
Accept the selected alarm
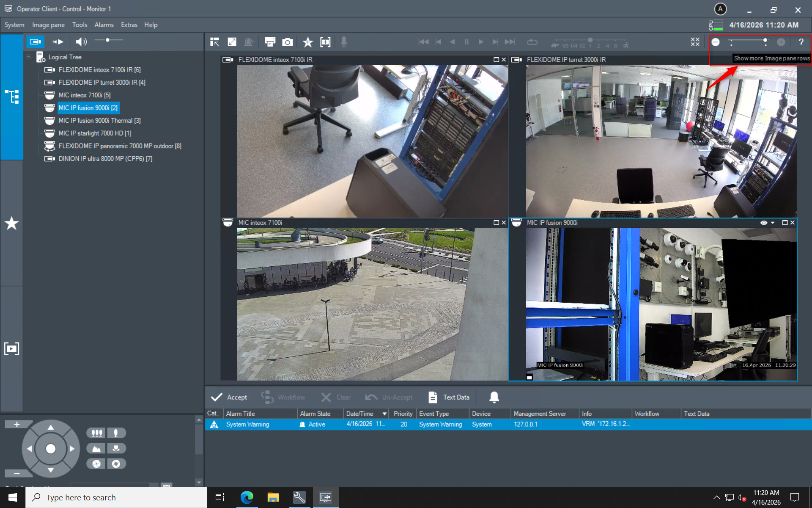tap(229, 397)
